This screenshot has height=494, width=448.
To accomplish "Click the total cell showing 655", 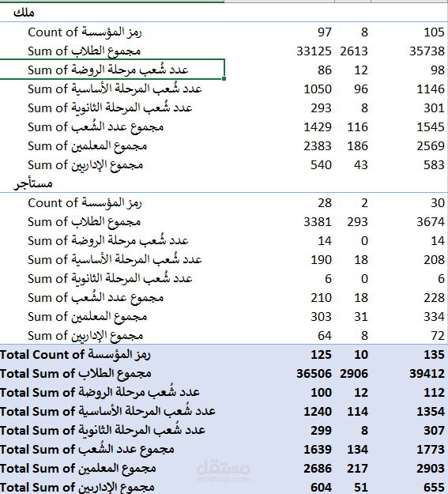I will coord(434,488).
